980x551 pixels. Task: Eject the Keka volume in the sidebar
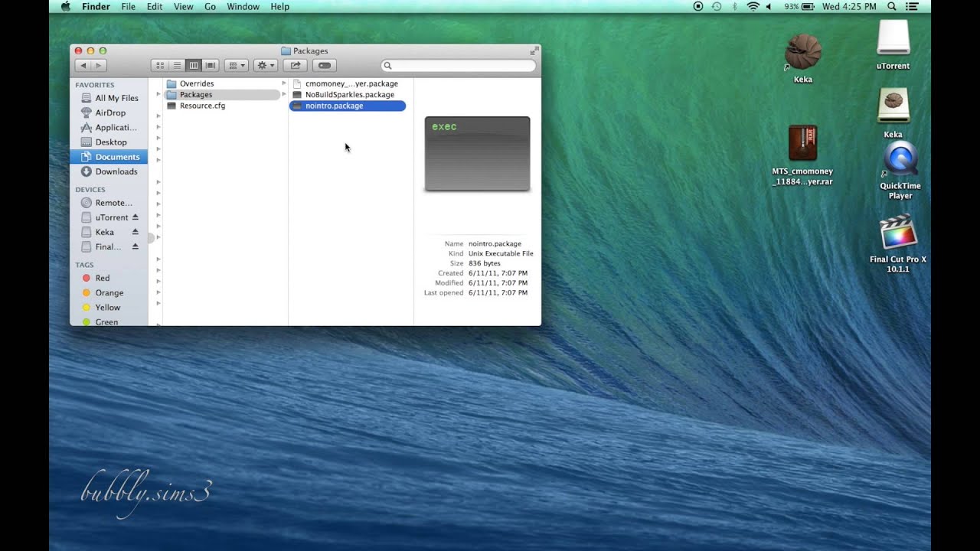tap(136, 232)
